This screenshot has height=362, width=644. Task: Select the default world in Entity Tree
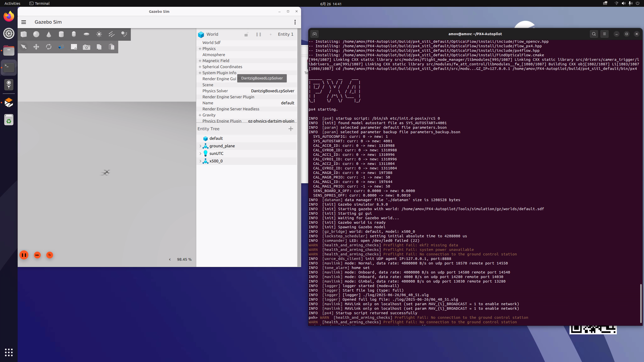pyautogui.click(x=247, y=139)
